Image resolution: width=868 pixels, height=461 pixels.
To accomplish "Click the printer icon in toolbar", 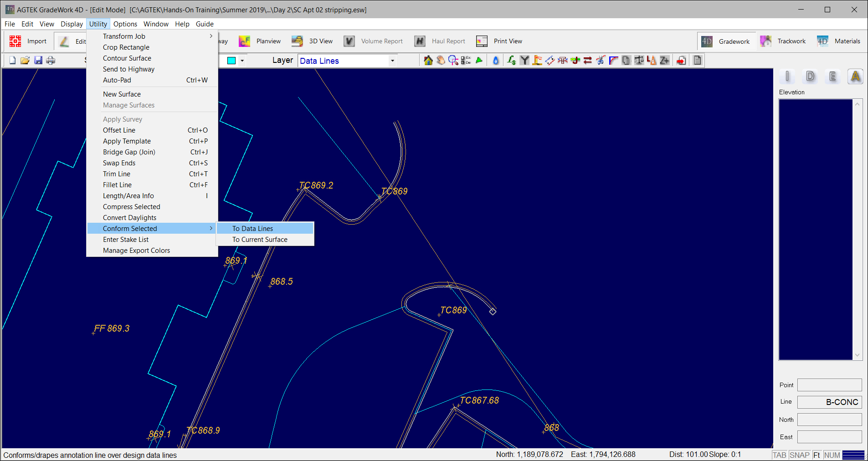I will coord(51,61).
